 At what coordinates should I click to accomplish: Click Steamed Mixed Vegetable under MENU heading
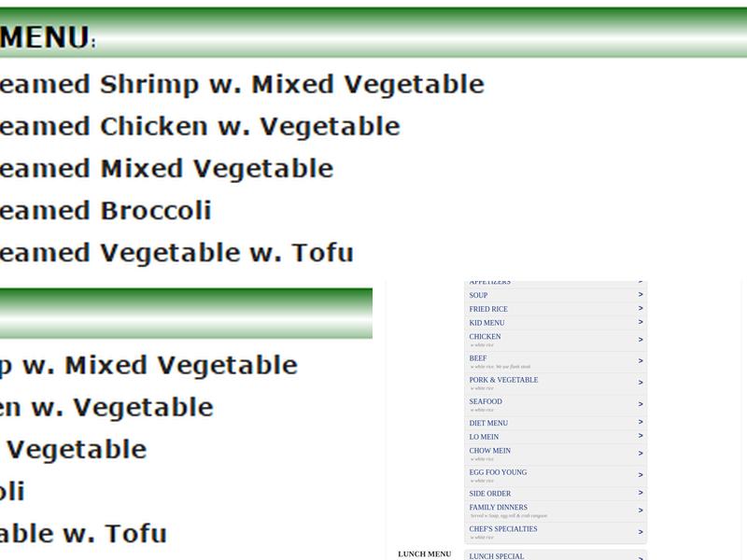click(x=166, y=169)
